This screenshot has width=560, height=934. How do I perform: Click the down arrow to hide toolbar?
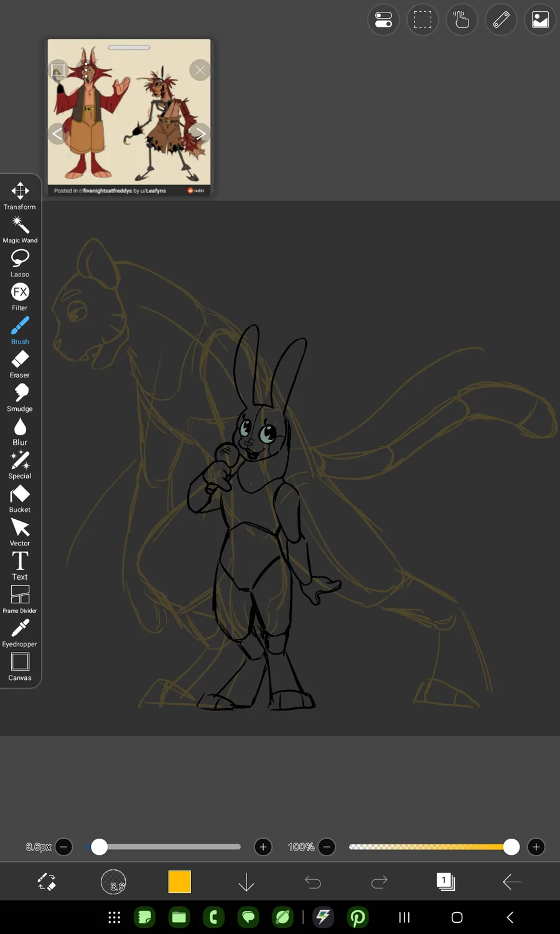(x=246, y=882)
